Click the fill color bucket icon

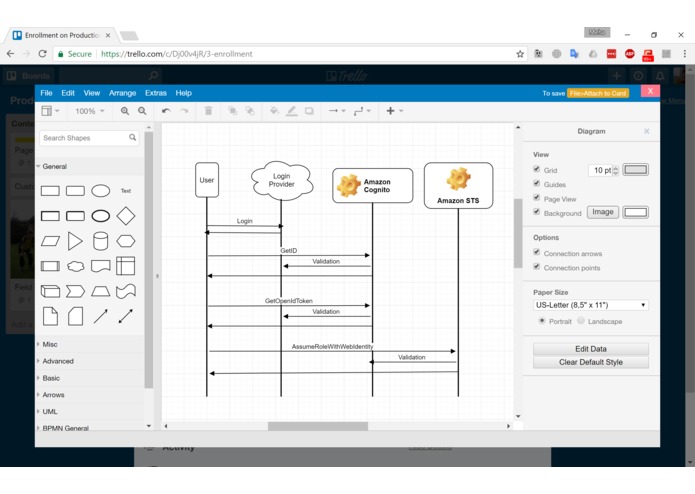(x=274, y=111)
